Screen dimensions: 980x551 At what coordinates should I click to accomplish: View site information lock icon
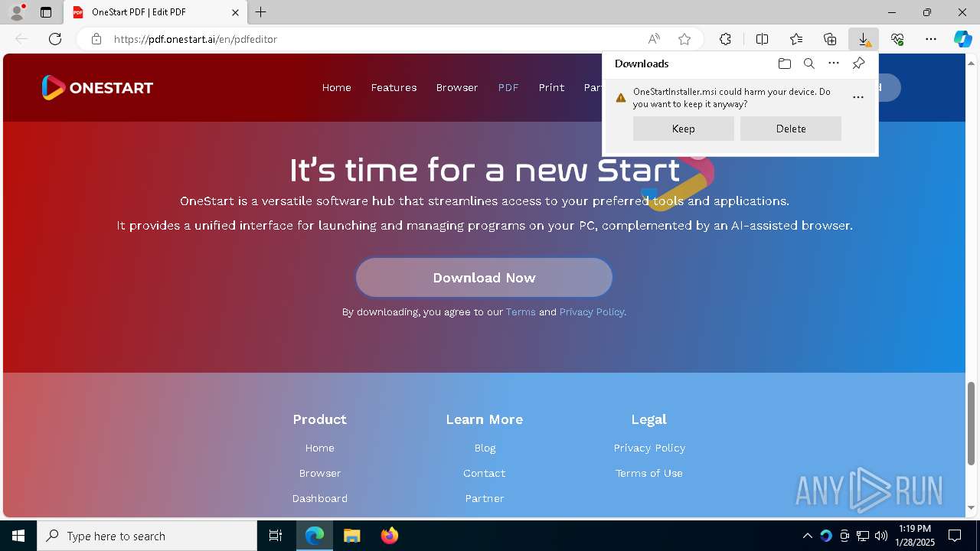pos(96,39)
